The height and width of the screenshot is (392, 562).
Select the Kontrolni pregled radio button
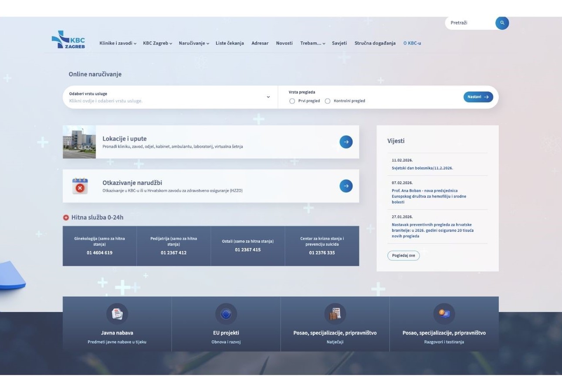click(x=328, y=101)
